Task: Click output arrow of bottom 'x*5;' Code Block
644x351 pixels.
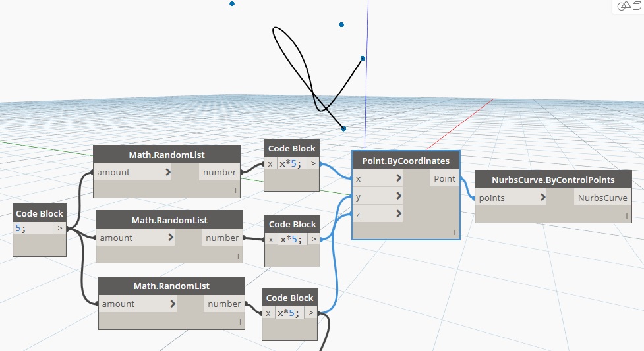Action: [310, 313]
